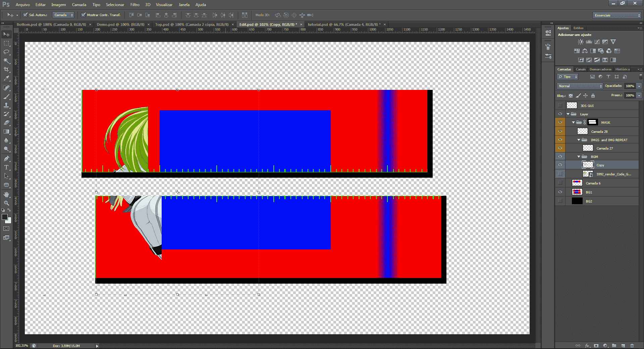Image resolution: width=644 pixels, height=349 pixels.
Task: Select the Horizontal Type tool
Action: point(6,167)
